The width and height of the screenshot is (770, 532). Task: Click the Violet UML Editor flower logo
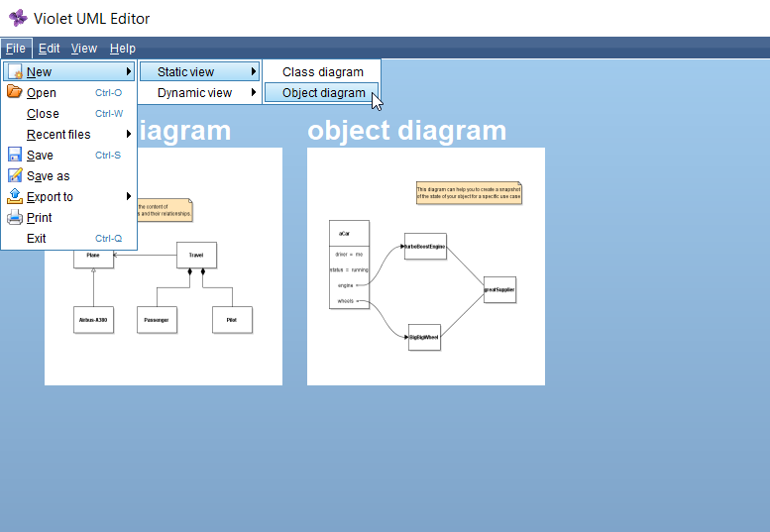coord(18,18)
